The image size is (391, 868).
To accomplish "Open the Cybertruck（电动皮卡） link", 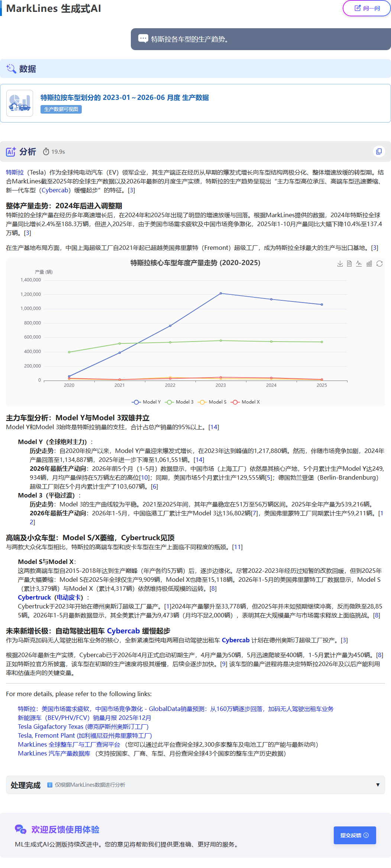I will (x=51, y=597).
